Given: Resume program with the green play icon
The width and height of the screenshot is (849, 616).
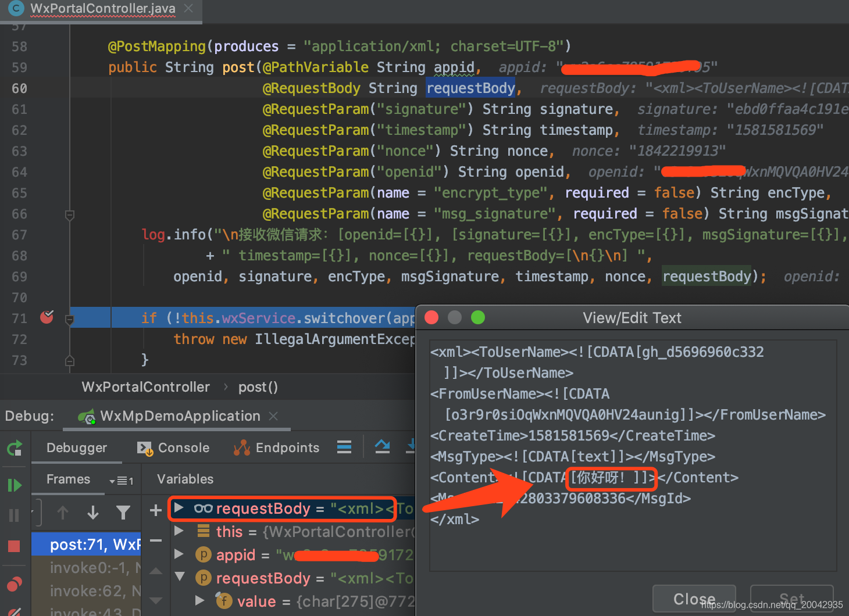Looking at the screenshot, I should (15, 485).
